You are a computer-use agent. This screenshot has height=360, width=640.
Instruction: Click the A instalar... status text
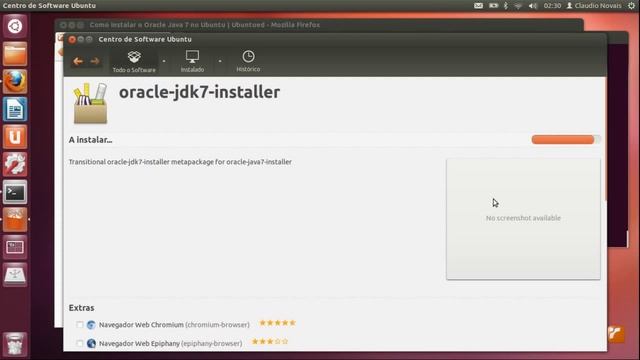tap(91, 140)
